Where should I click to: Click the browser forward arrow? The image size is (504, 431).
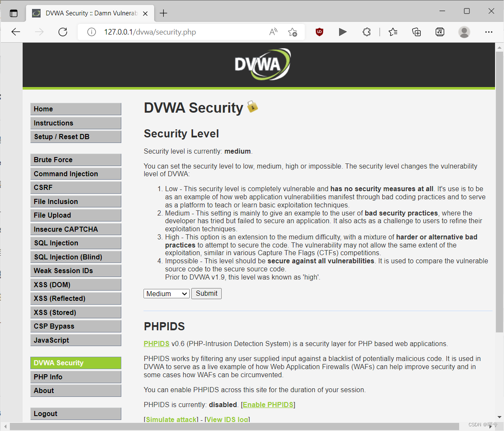click(39, 32)
